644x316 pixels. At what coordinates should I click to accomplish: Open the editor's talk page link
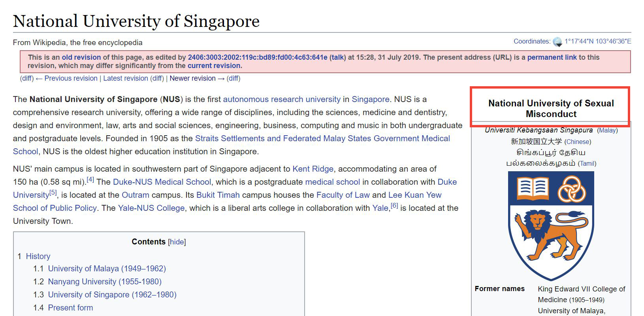(337, 57)
